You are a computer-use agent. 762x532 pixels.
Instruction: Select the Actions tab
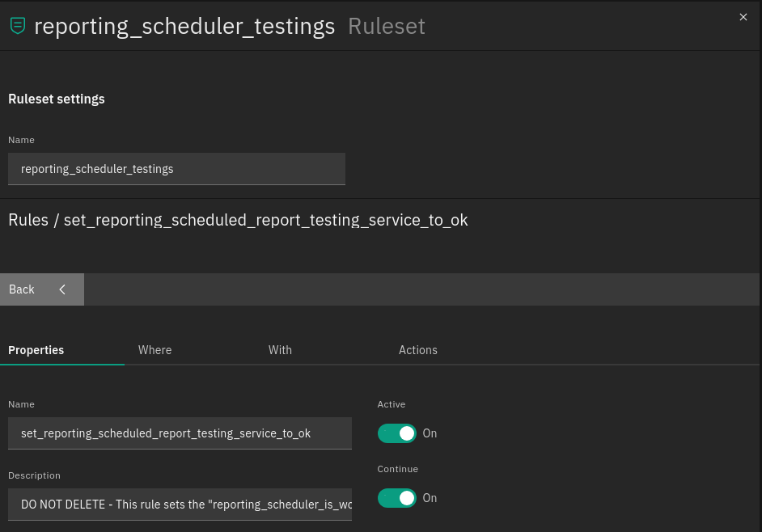coord(417,350)
